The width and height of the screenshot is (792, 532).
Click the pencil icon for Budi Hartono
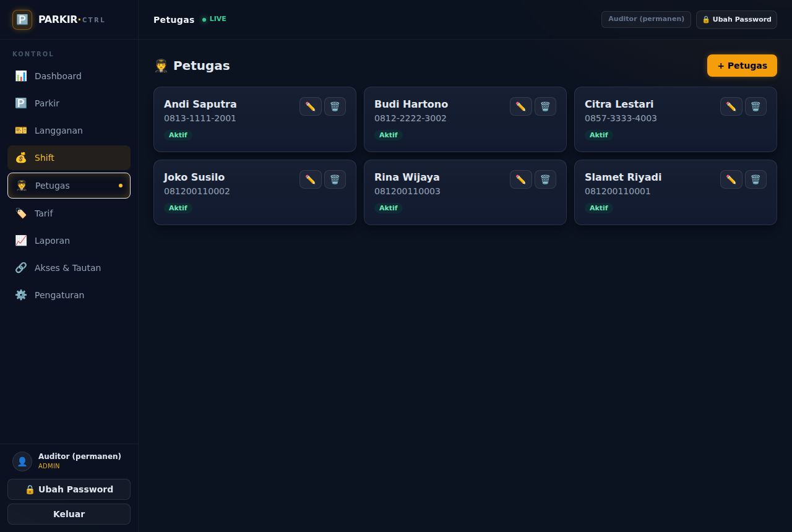(x=521, y=106)
